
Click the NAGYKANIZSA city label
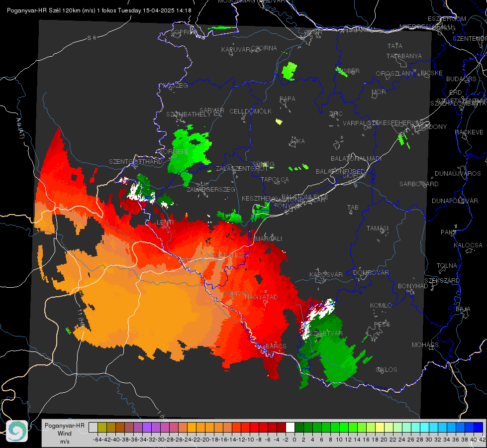tap(228, 255)
